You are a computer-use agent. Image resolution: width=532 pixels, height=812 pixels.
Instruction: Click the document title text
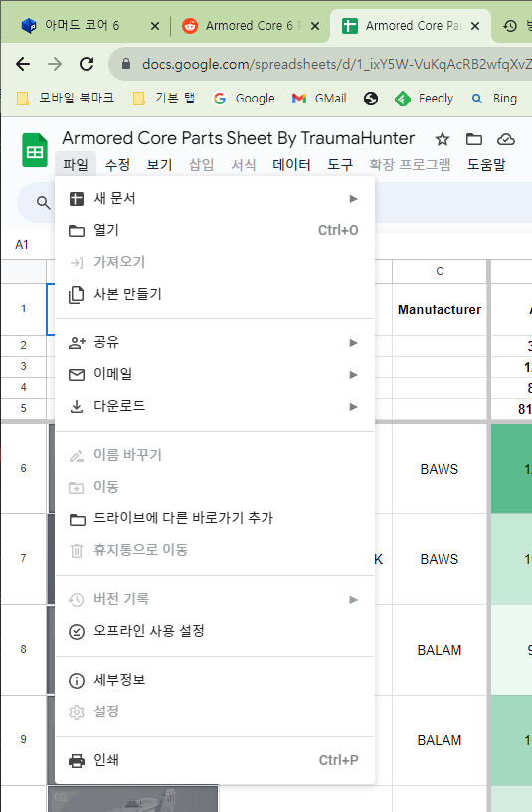pos(238,138)
